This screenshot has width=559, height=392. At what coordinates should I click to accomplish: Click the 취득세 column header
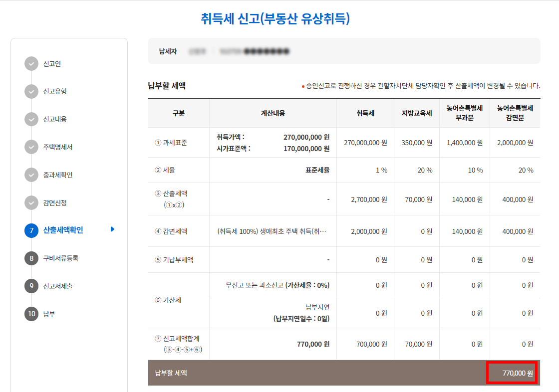click(x=365, y=113)
